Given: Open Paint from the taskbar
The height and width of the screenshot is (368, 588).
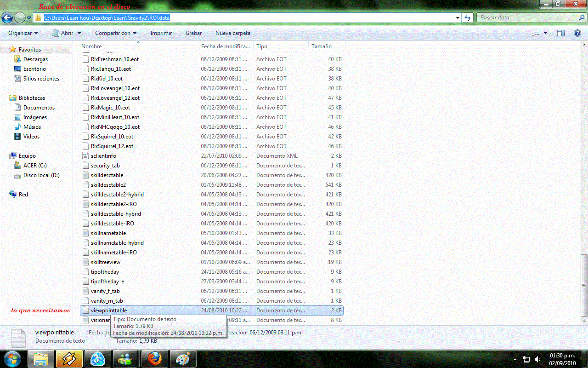Looking at the screenshot, I should 183,359.
